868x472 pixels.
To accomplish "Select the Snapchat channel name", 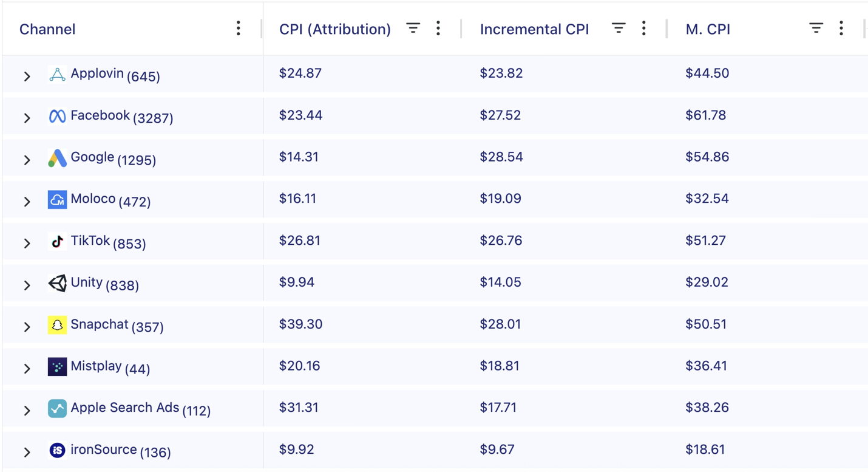I will point(100,324).
